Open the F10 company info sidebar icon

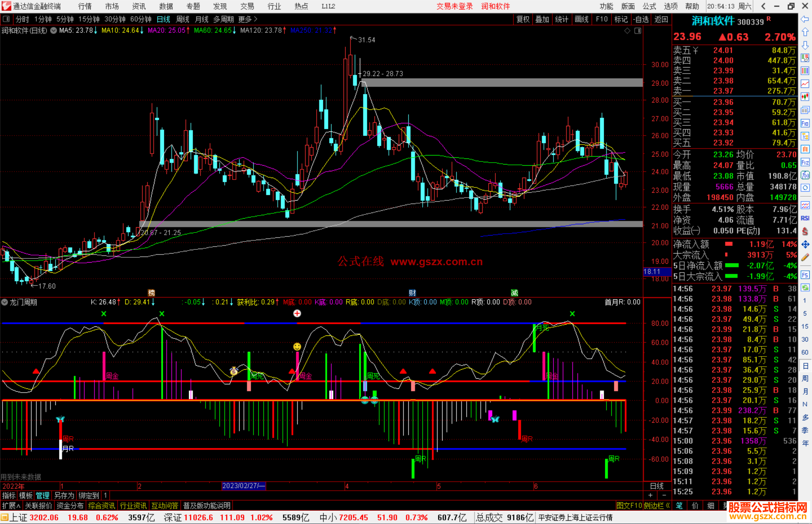[805, 123]
